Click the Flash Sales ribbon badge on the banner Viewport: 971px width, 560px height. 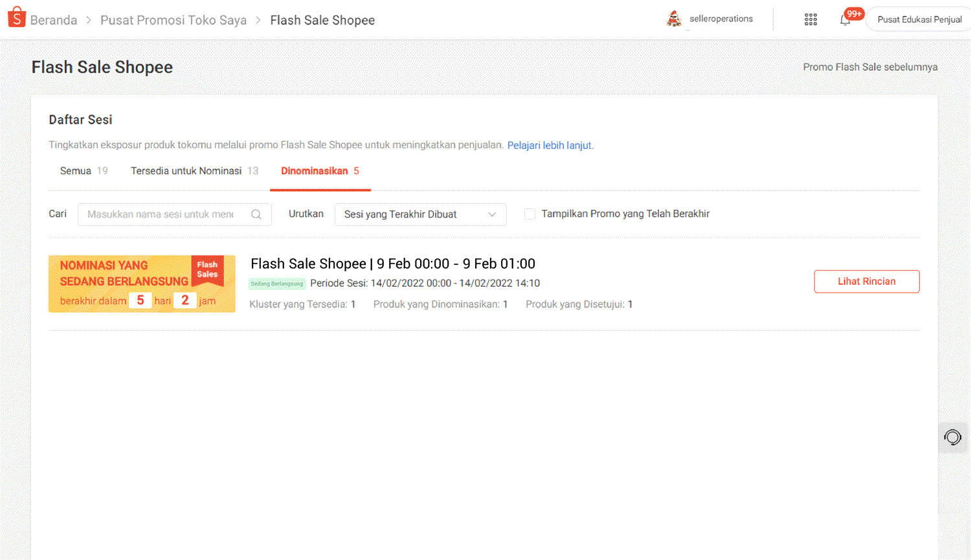(x=208, y=267)
